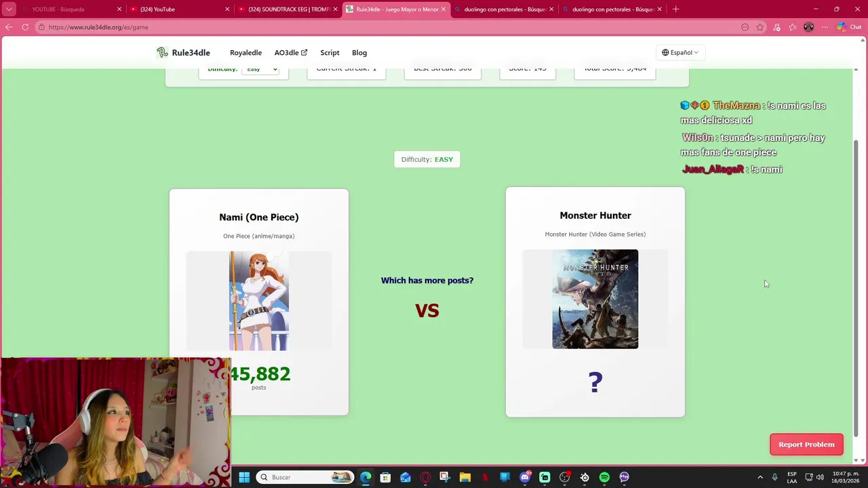The height and width of the screenshot is (488, 868).
Task: Open the favorites list icon
Action: coord(792,27)
